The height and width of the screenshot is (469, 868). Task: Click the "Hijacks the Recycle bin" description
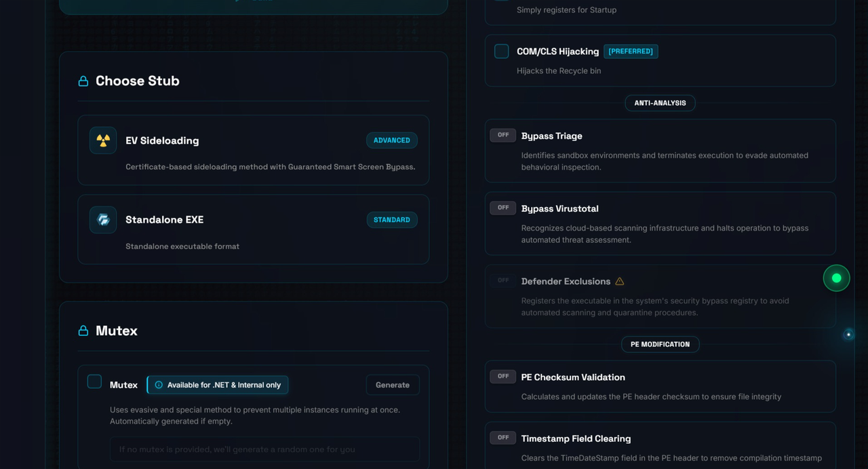click(x=559, y=71)
